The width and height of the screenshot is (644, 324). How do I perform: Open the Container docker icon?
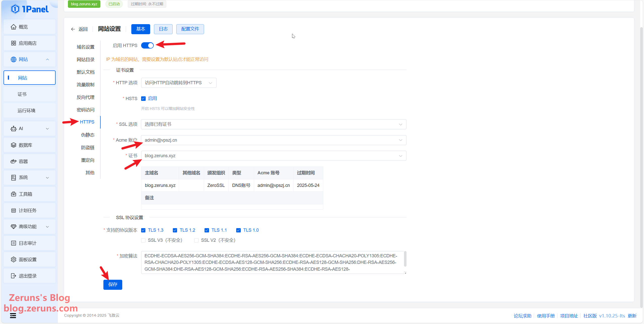coord(14,161)
